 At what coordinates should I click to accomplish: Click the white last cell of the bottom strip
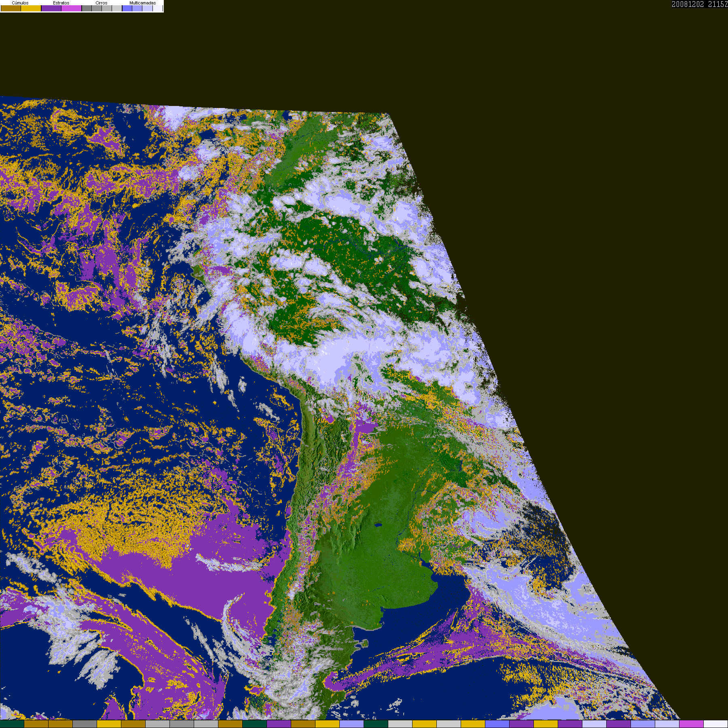[716, 724]
